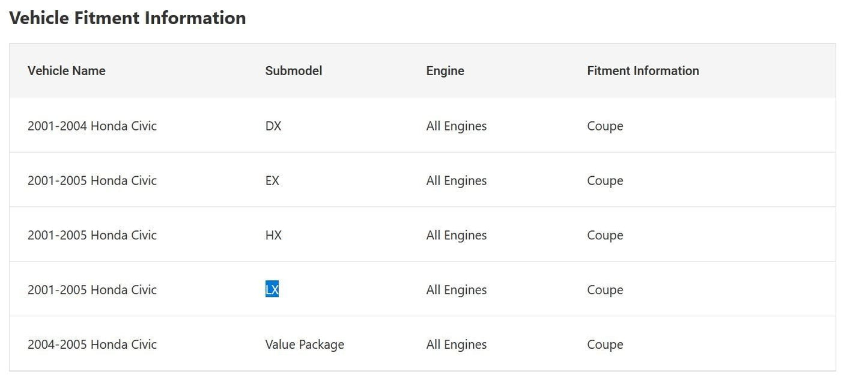Click the highlighted LX submodel text
The width and height of the screenshot is (868, 383).
[x=272, y=290]
